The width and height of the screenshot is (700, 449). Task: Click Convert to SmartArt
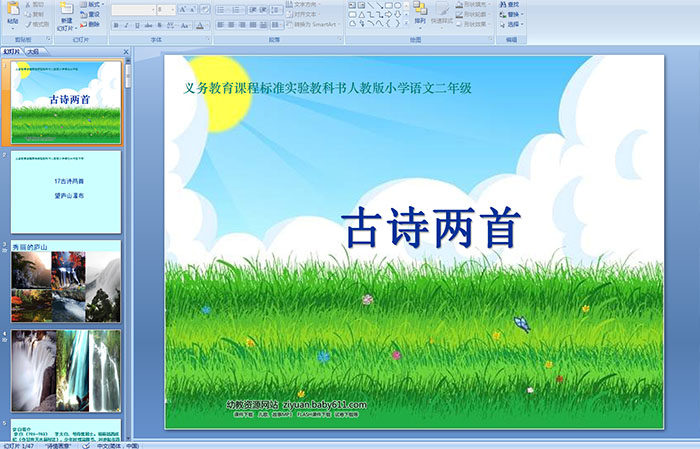pyautogui.click(x=313, y=24)
